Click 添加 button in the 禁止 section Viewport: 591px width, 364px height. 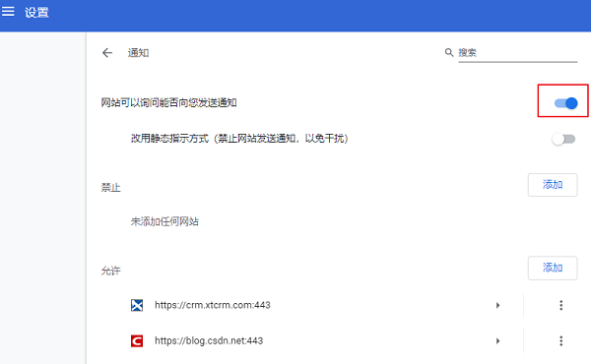[x=553, y=185]
